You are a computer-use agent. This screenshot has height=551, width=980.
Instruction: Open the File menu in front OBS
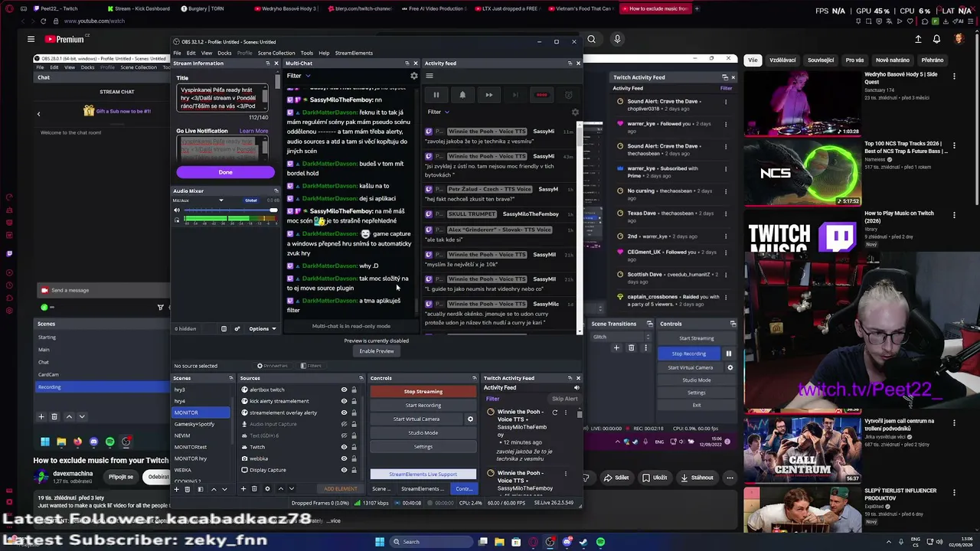pos(177,53)
